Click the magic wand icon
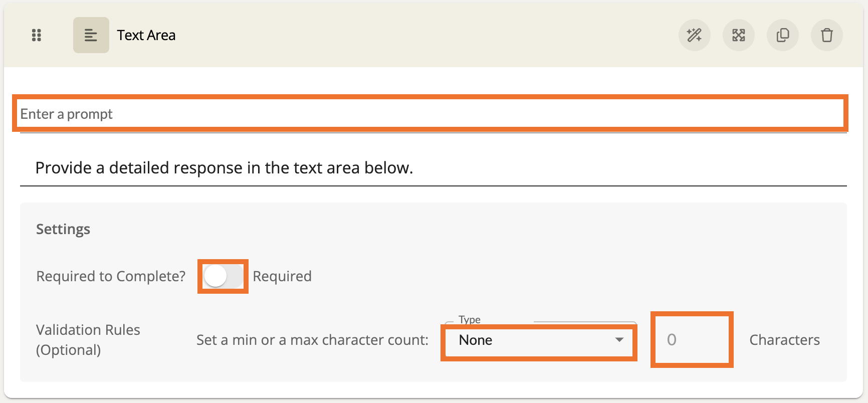Viewport: 868px width, 403px height. click(x=694, y=35)
